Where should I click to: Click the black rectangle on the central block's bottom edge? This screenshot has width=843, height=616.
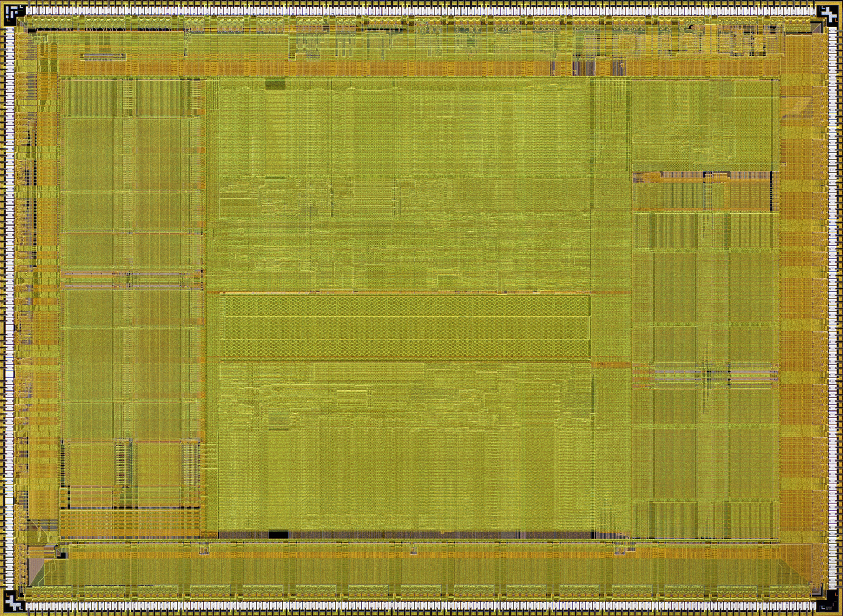279,535
